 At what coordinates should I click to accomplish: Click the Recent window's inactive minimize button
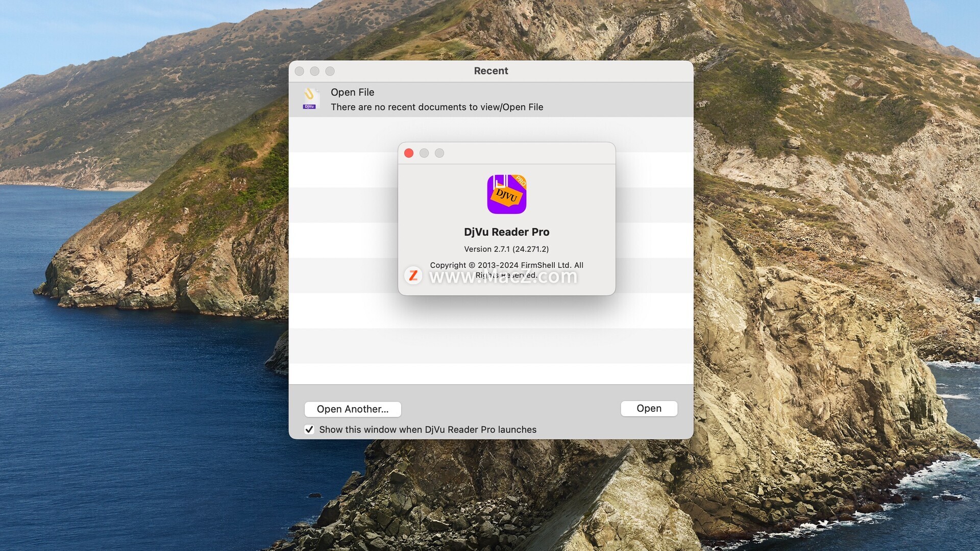coord(315,71)
